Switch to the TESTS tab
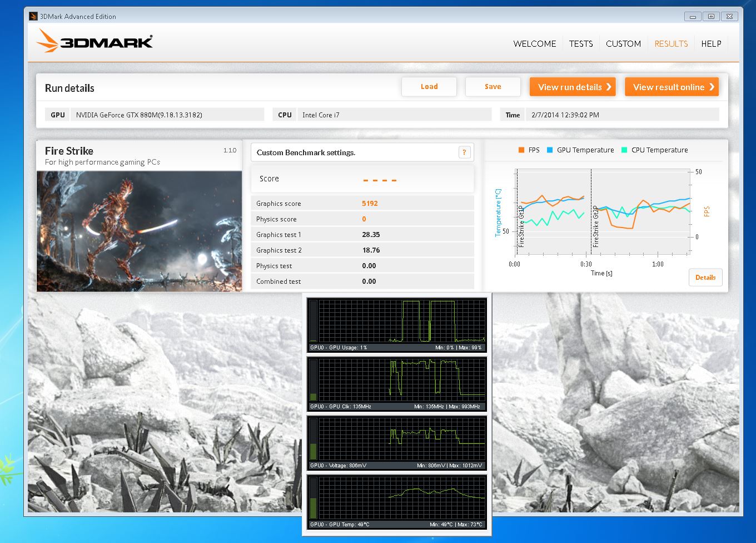 pos(581,44)
